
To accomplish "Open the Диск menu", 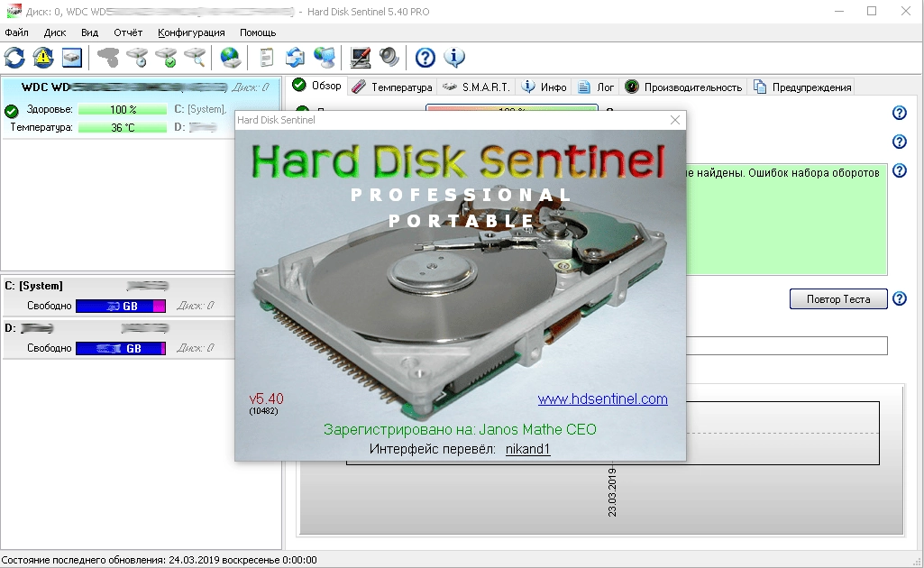I will click(55, 32).
